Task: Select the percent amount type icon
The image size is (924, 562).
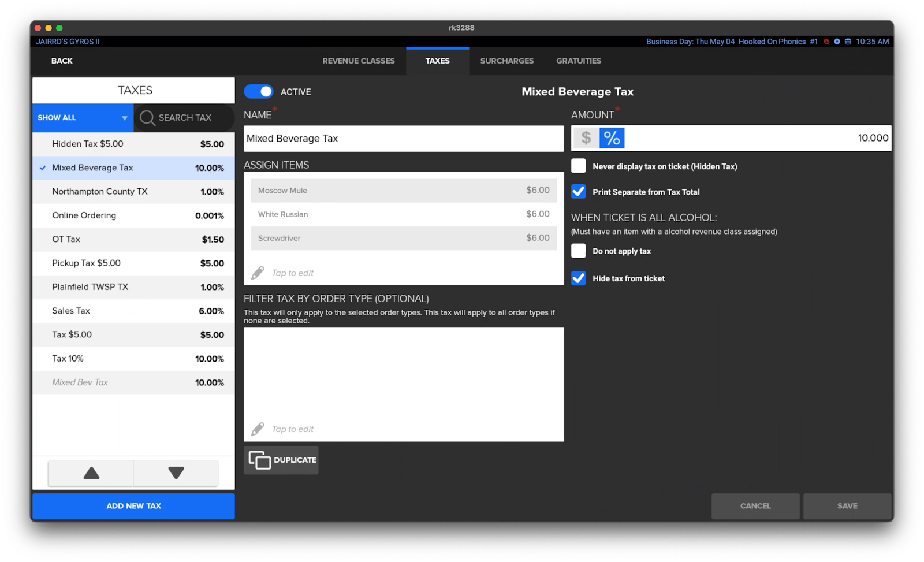Action: [612, 138]
